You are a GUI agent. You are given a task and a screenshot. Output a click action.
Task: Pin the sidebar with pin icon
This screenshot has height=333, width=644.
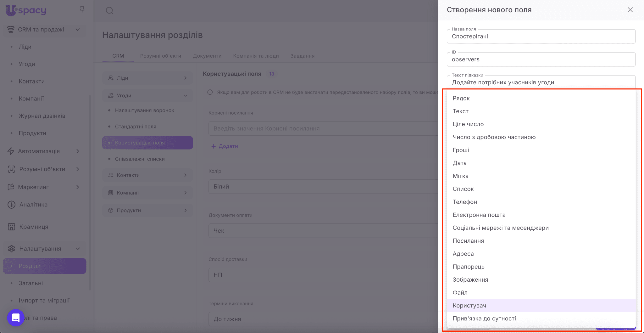point(82,9)
